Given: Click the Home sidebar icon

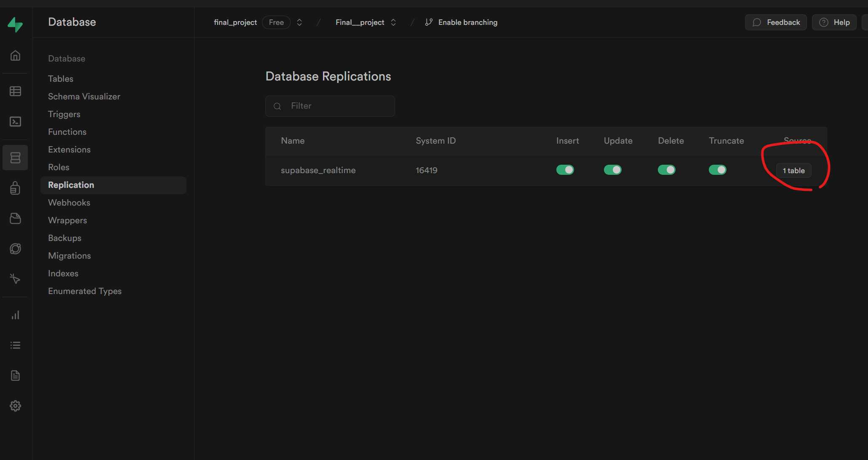Looking at the screenshot, I should tap(16, 56).
